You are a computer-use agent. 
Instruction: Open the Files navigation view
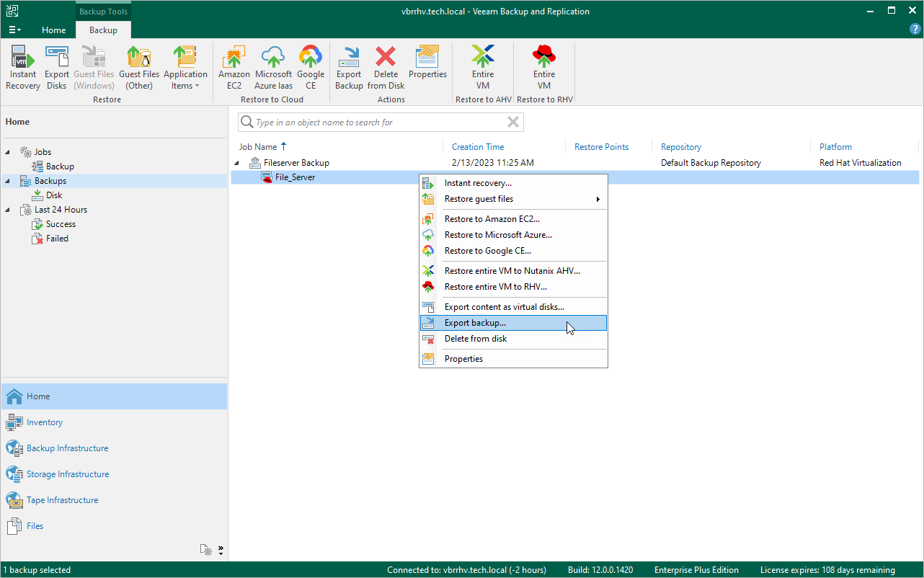[x=114, y=526]
